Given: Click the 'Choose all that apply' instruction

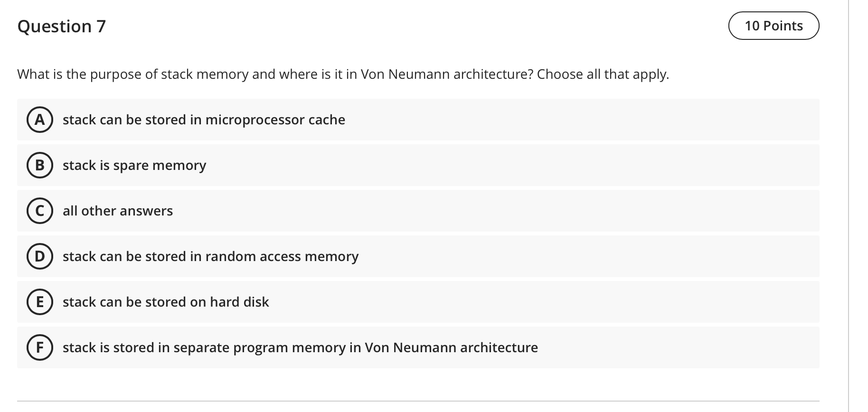Looking at the screenshot, I should 603,74.
